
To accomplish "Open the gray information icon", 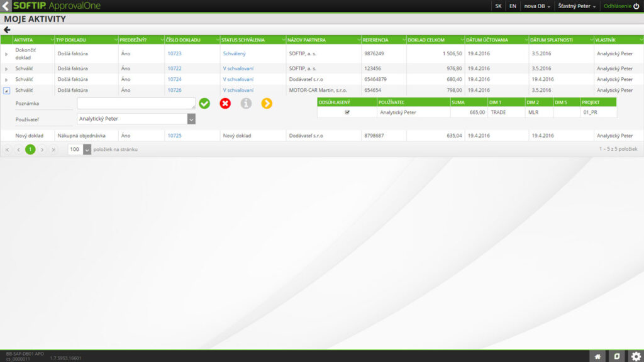I will [246, 103].
